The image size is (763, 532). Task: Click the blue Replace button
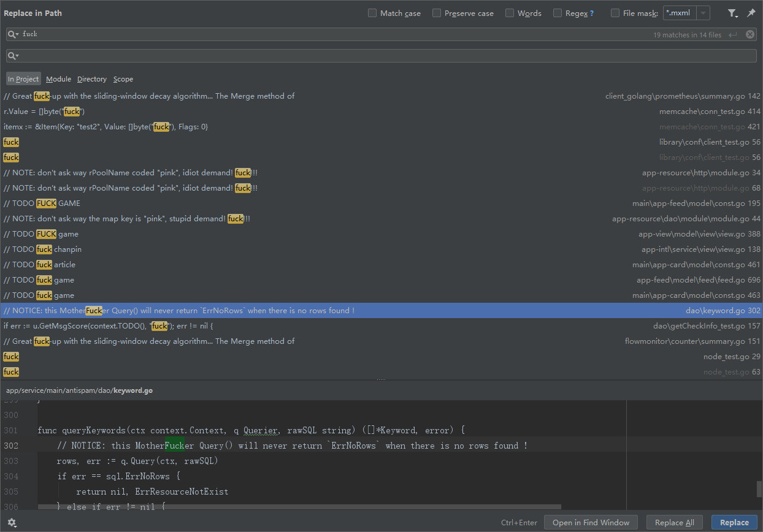tap(734, 523)
